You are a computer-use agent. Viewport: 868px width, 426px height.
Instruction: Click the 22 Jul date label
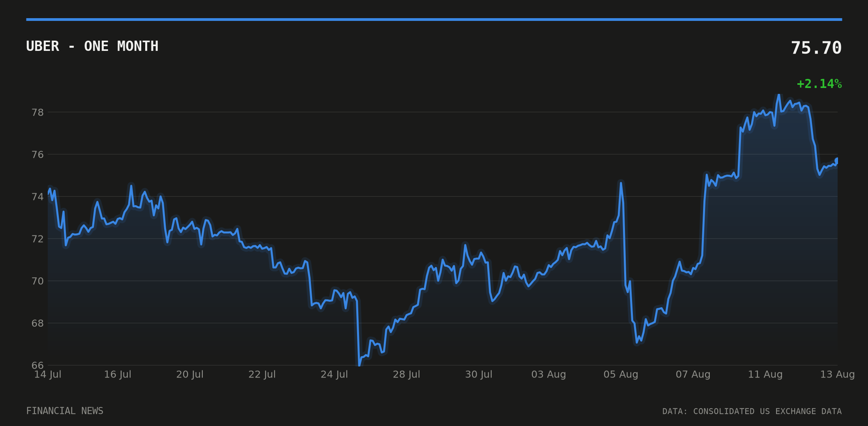pyautogui.click(x=262, y=374)
